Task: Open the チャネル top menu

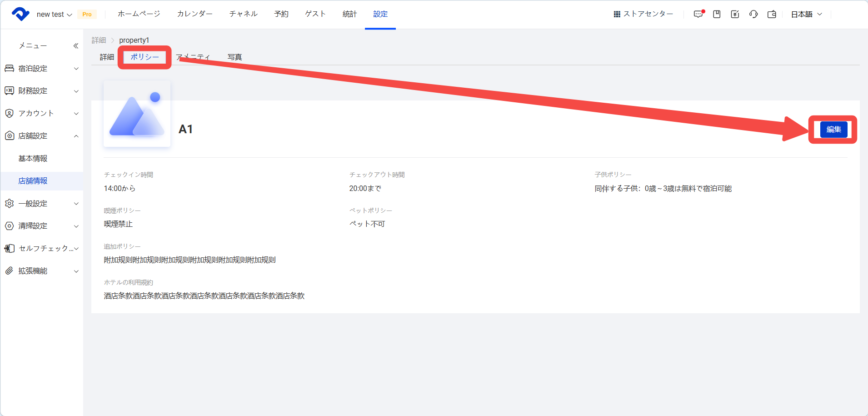Action: 244,14
